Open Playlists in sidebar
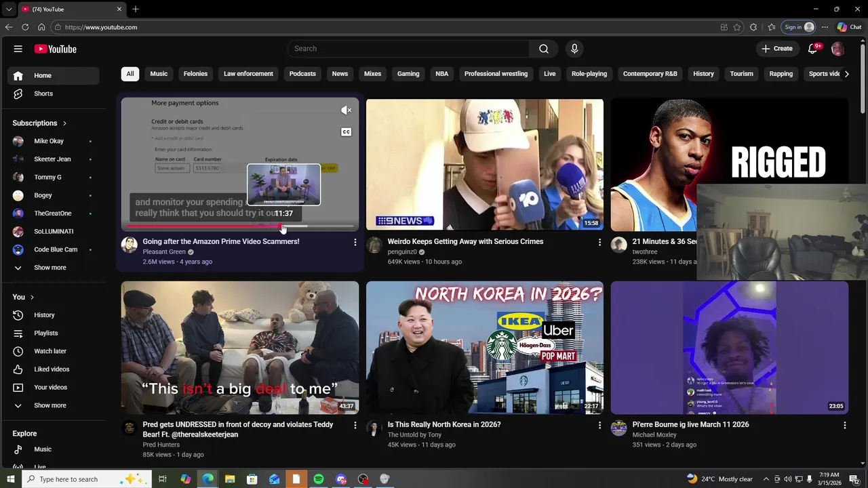 54,333
